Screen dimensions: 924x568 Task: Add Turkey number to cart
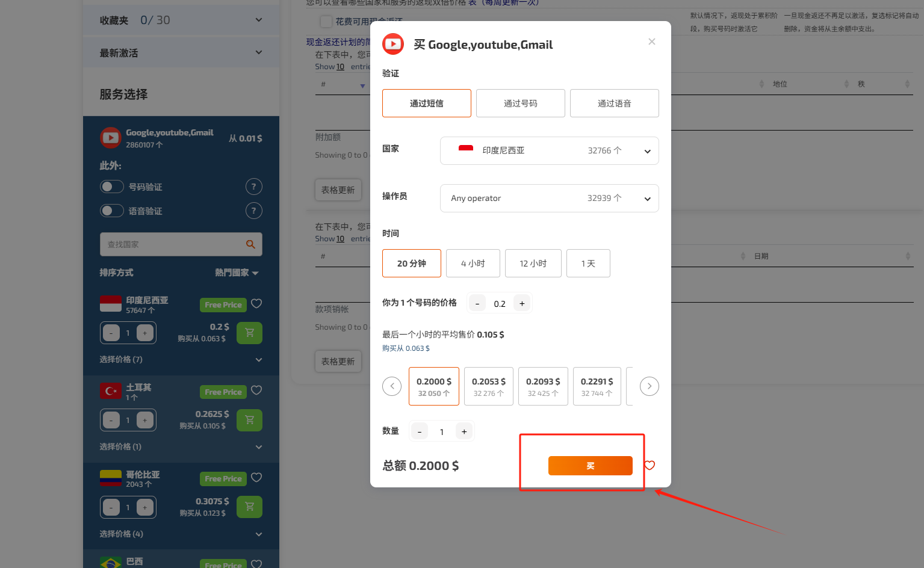(249, 420)
